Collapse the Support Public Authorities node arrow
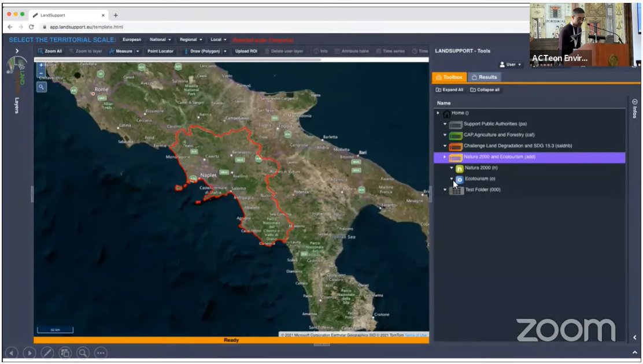The image size is (643, 364). [x=445, y=124]
